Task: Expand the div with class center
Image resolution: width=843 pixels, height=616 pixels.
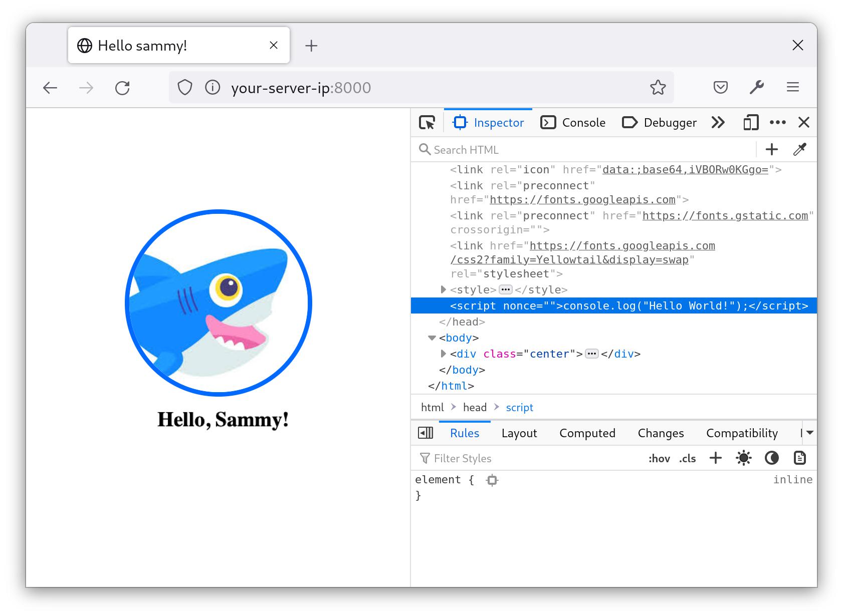Action: (443, 354)
